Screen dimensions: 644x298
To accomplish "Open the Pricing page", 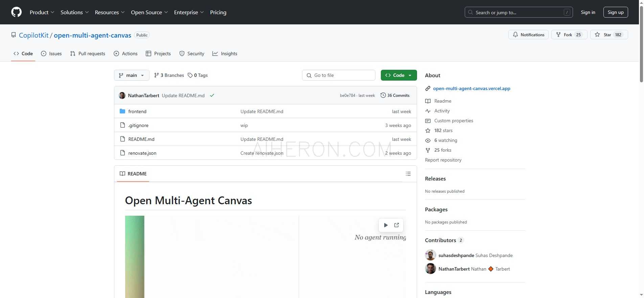I will click(218, 12).
